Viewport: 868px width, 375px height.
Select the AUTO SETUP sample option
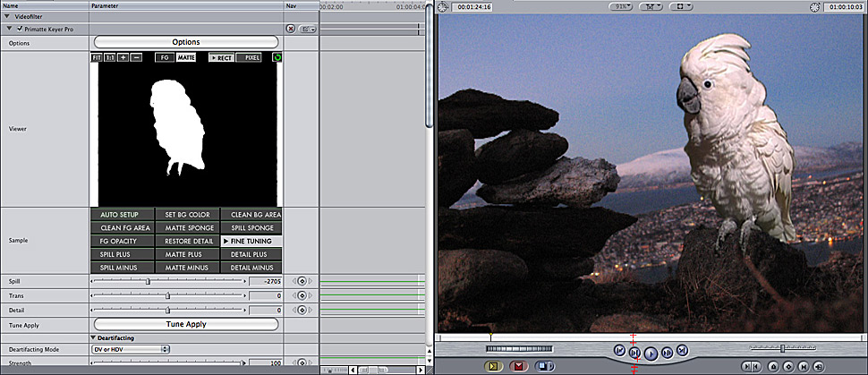point(122,215)
